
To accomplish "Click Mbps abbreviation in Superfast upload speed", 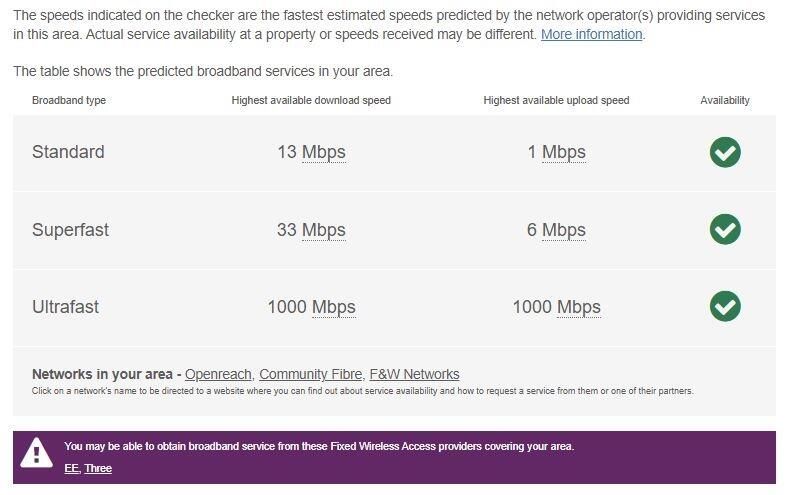I will pyautogui.click(x=563, y=230).
